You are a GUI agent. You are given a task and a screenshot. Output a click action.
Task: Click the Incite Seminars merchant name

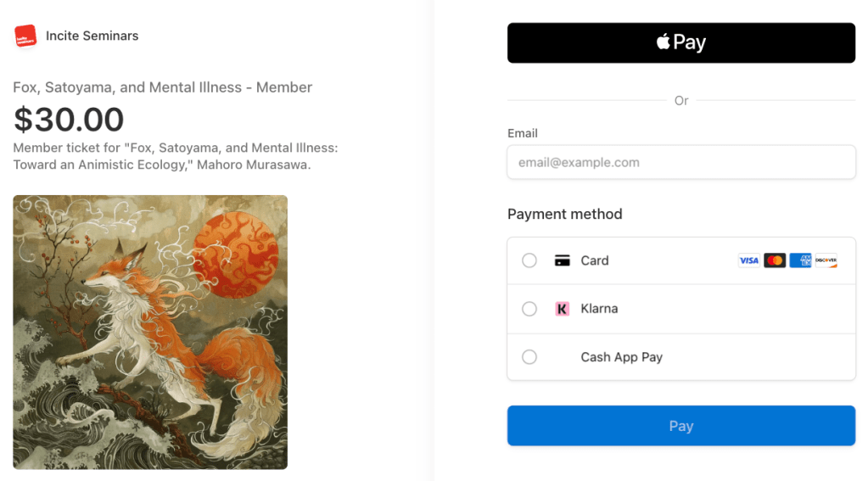pyautogui.click(x=92, y=36)
